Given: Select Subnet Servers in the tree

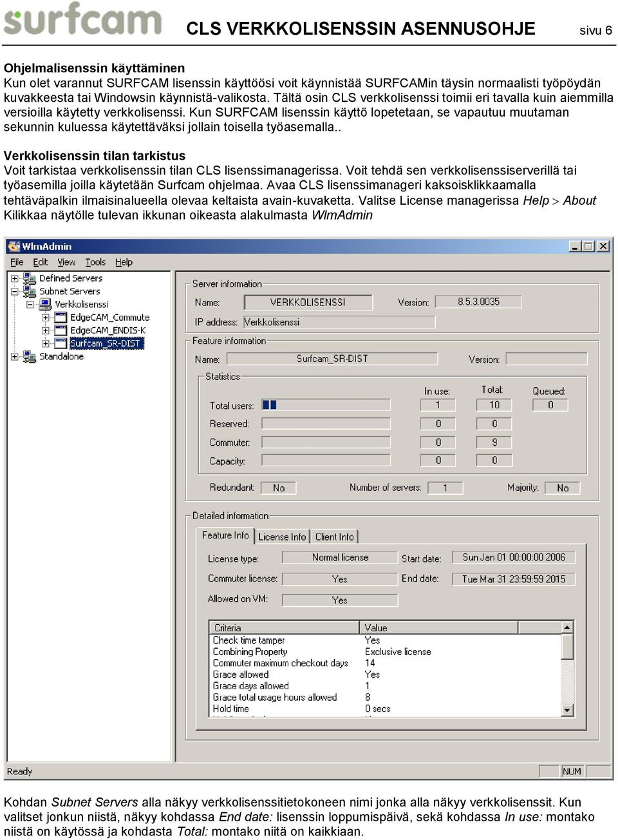Looking at the screenshot, I should tap(70, 291).
